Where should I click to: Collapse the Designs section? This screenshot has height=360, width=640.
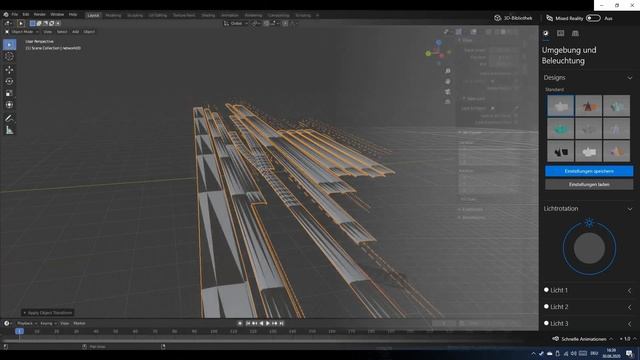(630, 78)
